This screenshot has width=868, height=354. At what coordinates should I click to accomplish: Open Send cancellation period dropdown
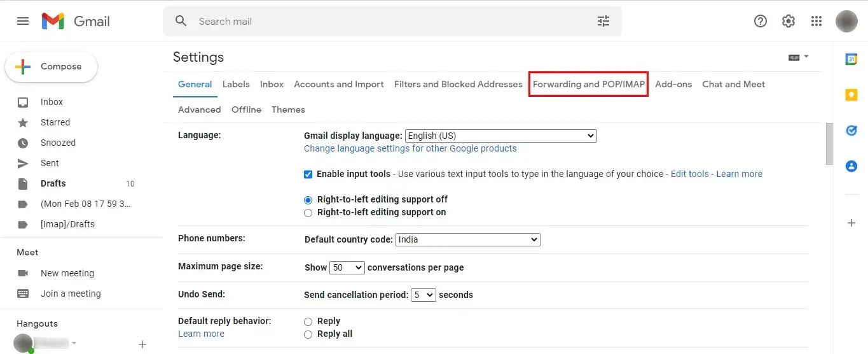424,295
